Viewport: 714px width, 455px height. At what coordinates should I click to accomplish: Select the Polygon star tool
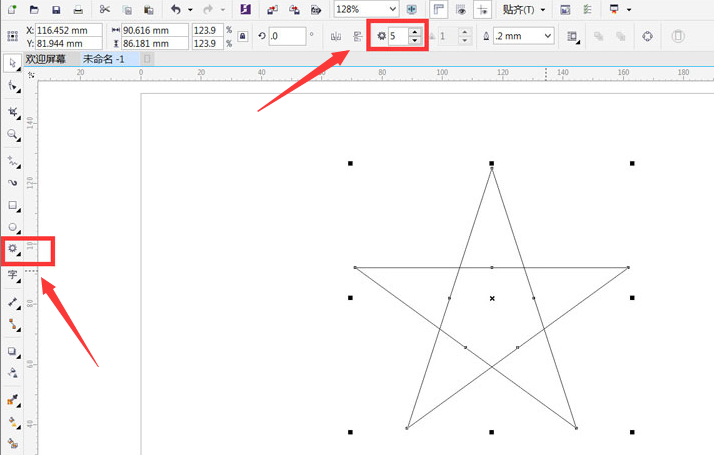click(13, 249)
